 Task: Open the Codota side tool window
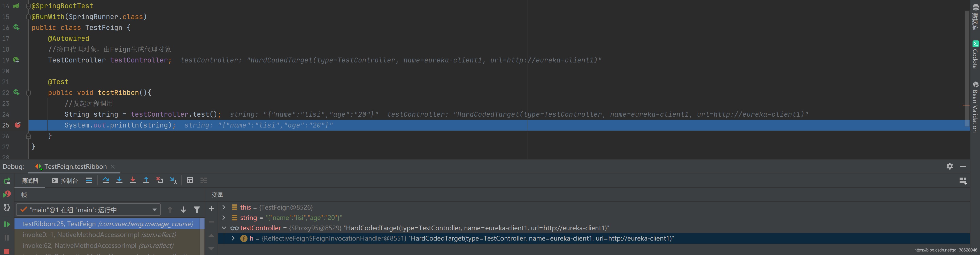975,55
